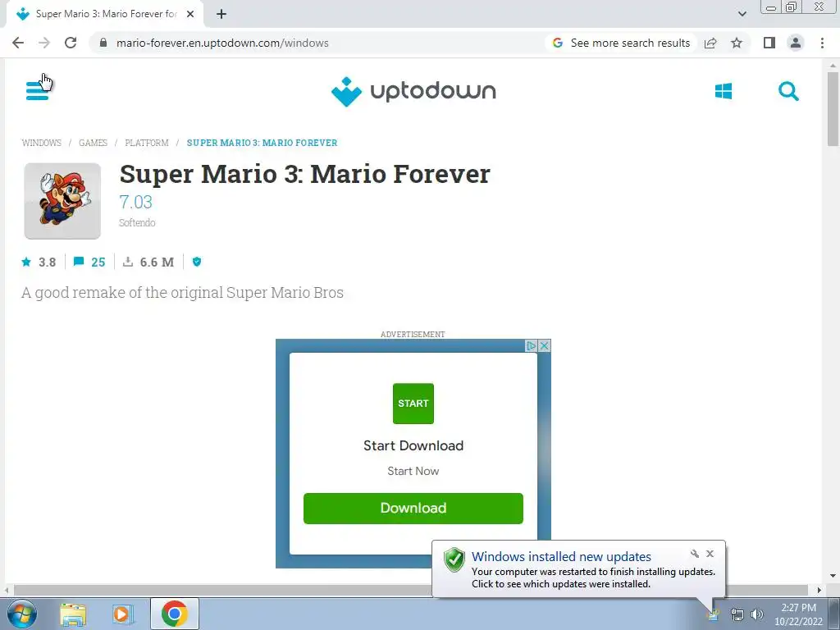The image size is (840, 630).
Task: Click Chrome taskbar button
Action: click(174, 614)
